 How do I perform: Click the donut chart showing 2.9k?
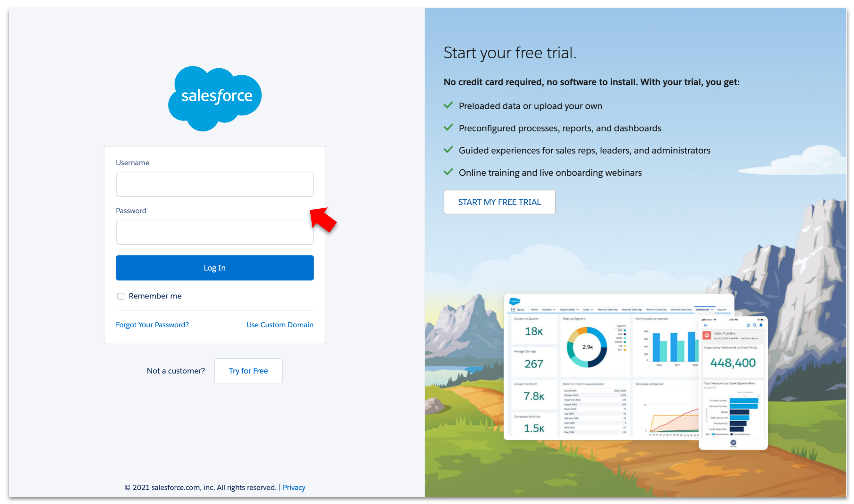[587, 347]
